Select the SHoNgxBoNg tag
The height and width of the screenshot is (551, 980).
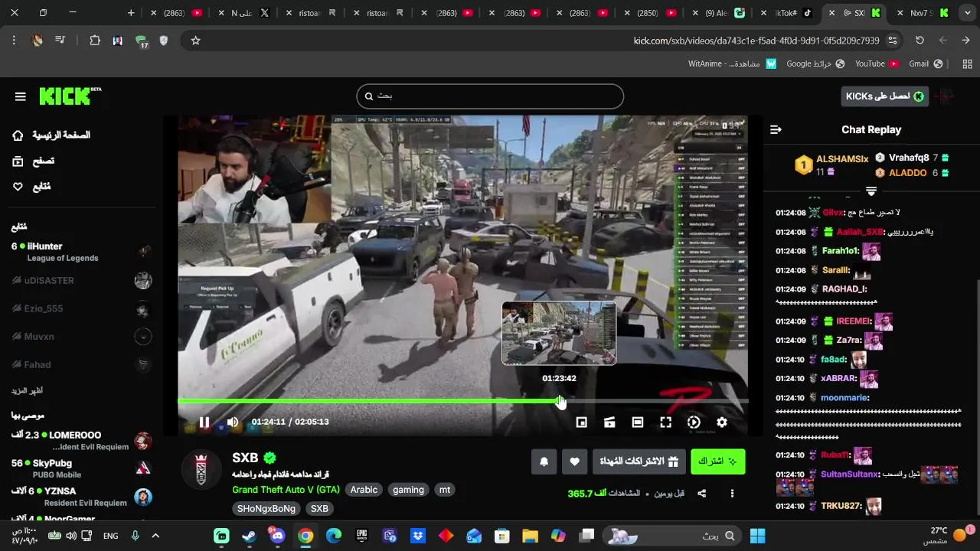pyautogui.click(x=266, y=509)
